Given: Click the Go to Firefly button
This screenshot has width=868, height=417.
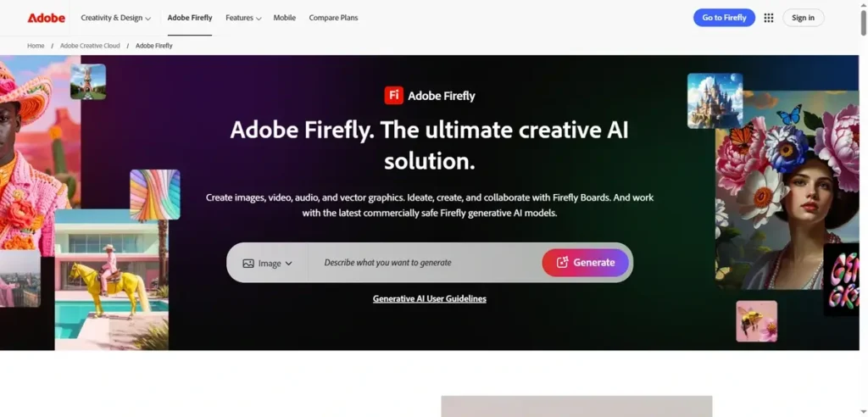Looking at the screenshot, I should point(724,18).
